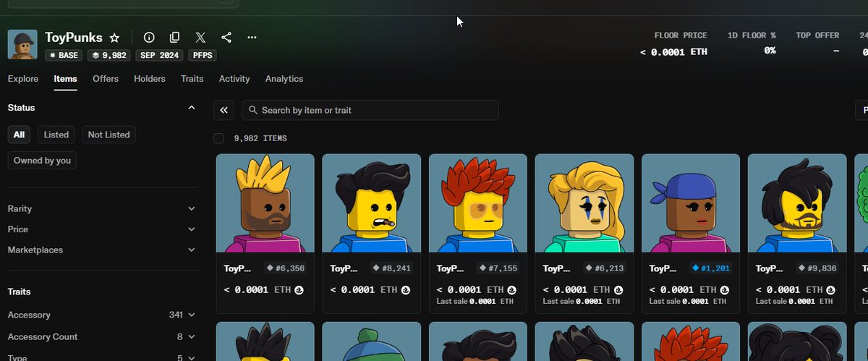Click the ToyPunks collection avatar

[x=22, y=45]
